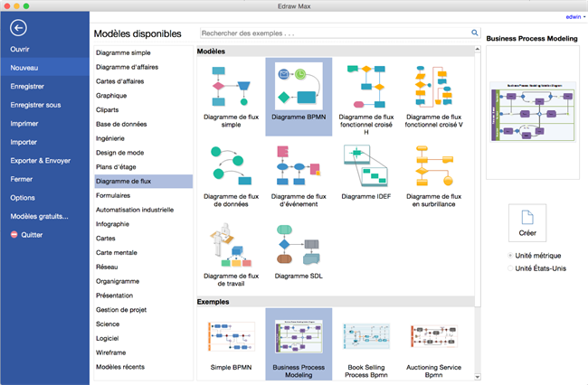Open Options in the sidebar
Screen dimensions: 588x385
tap(23, 198)
